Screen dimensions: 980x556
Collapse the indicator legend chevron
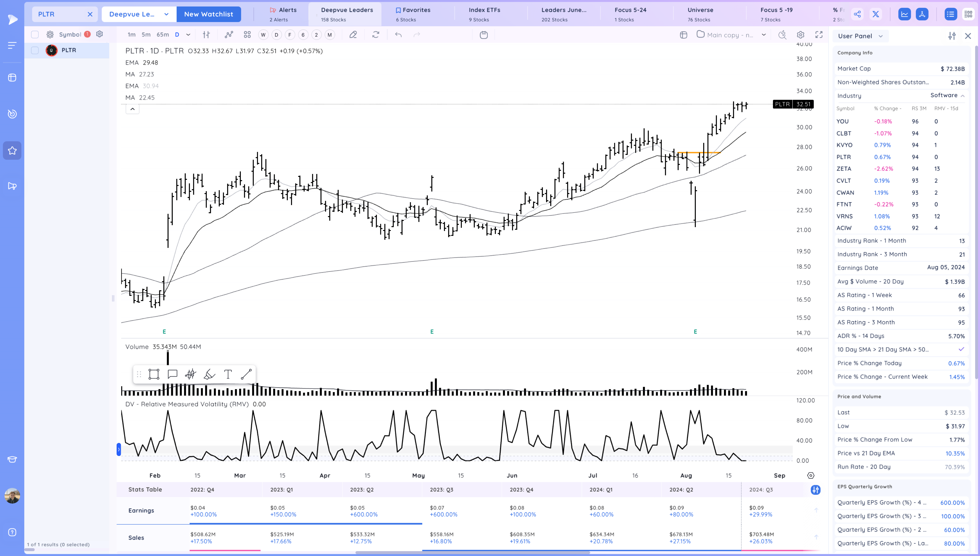132,109
